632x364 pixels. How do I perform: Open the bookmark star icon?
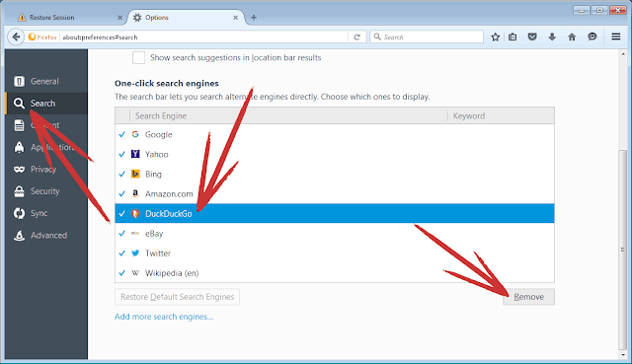pos(496,37)
